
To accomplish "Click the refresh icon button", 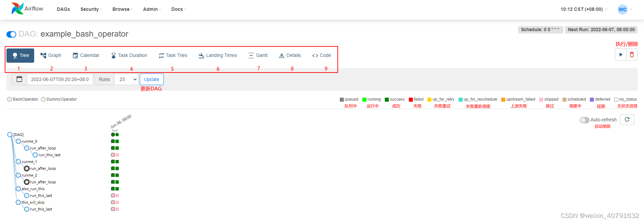I will point(627,119).
